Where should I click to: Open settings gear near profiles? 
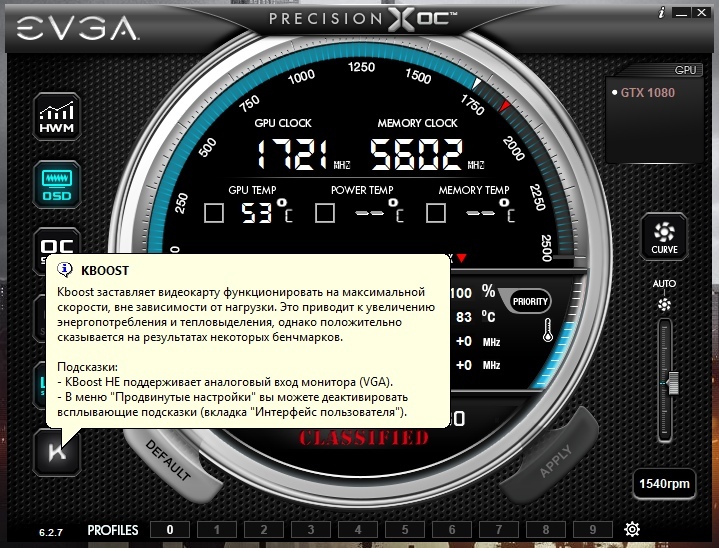(x=632, y=529)
